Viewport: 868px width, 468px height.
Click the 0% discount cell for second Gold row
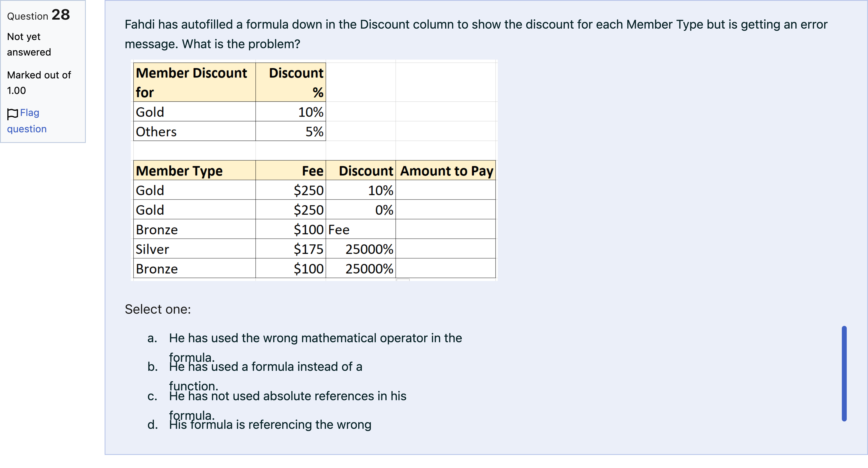(361, 210)
